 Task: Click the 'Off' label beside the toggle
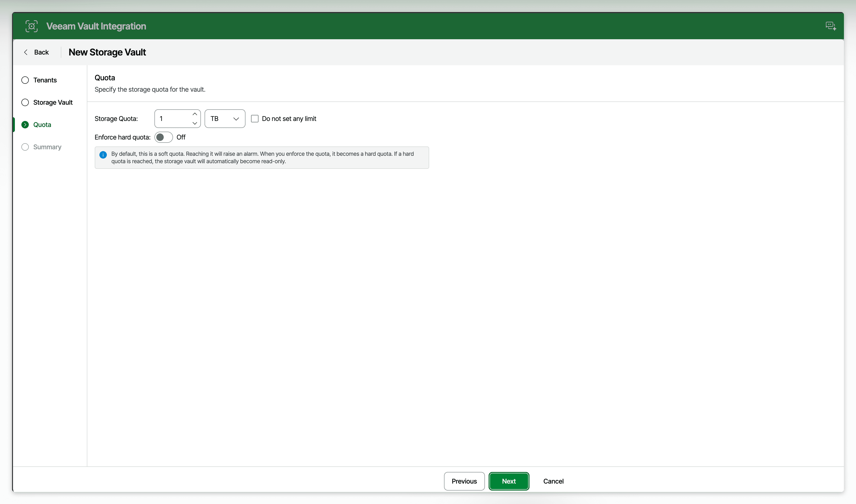[x=181, y=137]
